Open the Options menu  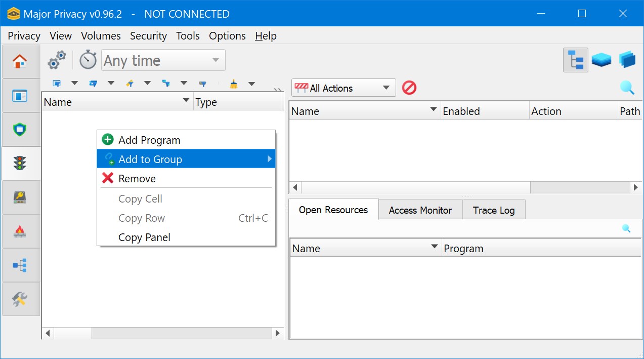(x=227, y=35)
